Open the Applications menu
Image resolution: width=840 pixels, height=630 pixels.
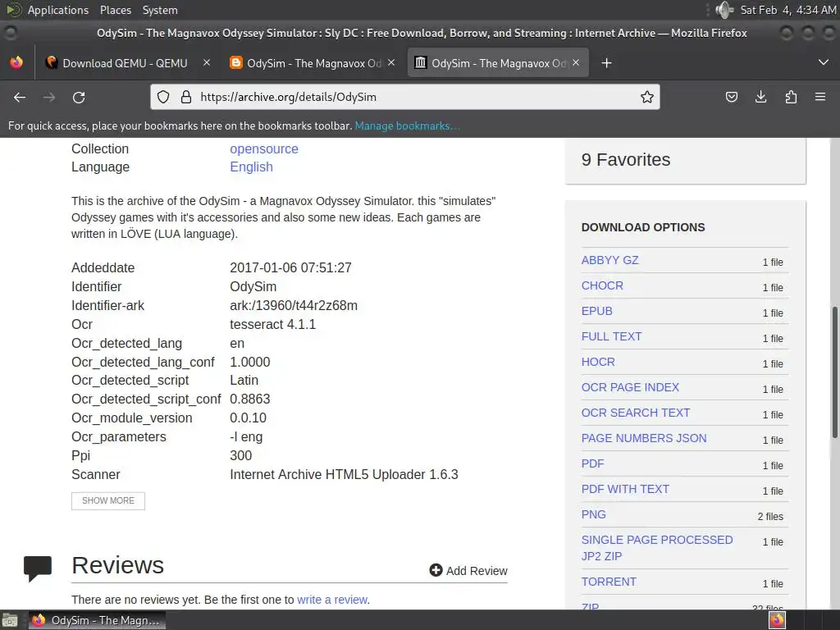58,10
